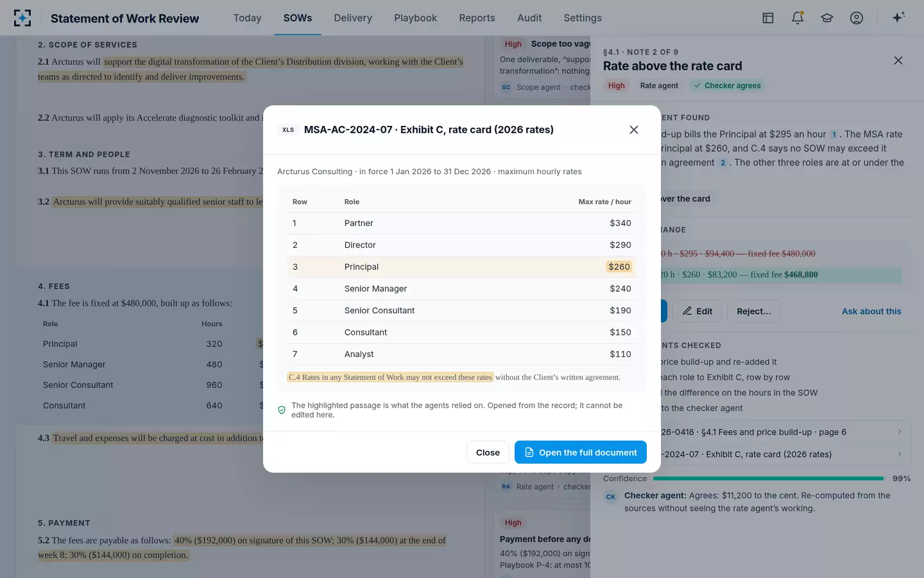
Task: Open the Reject... options
Action: (754, 311)
